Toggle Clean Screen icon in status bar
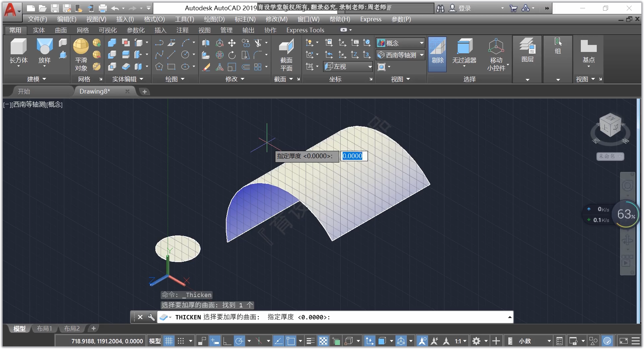The height and width of the screenshot is (349, 644). [623, 341]
